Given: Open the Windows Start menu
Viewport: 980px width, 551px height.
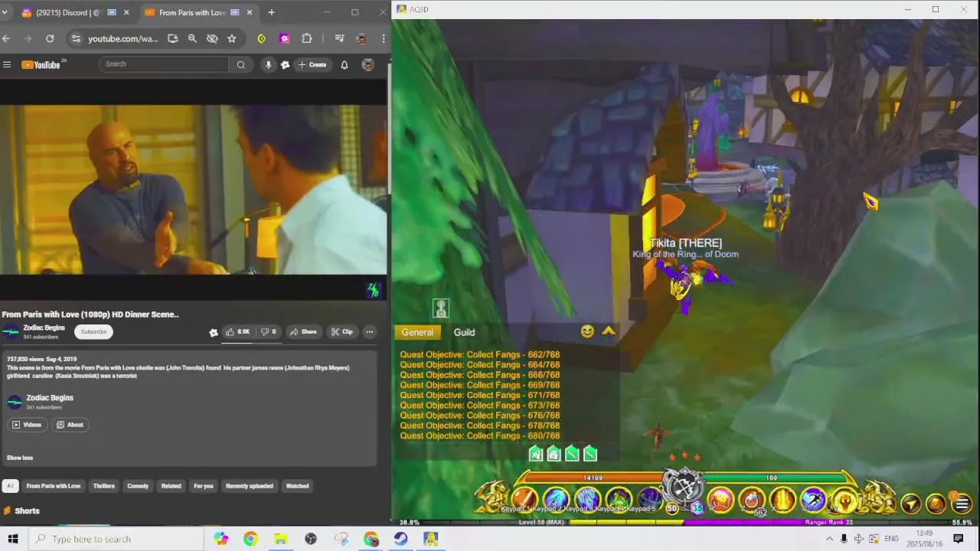Looking at the screenshot, I should 12,539.
